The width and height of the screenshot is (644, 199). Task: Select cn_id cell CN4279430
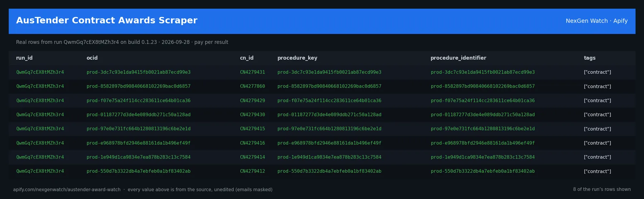point(253,115)
